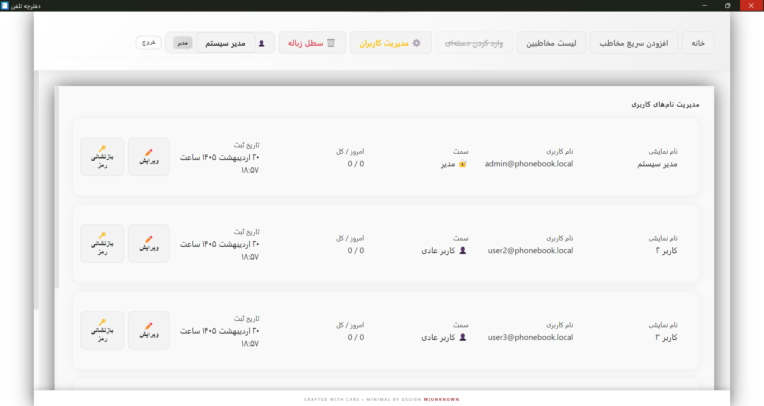Reset password for admin@phonebook.local

pyautogui.click(x=102, y=156)
